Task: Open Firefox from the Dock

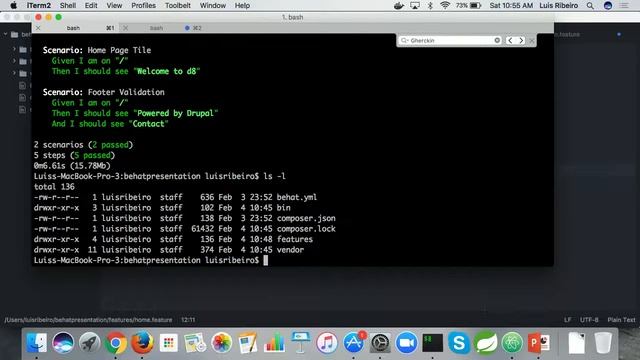Action: pyautogui.click(x=142, y=343)
